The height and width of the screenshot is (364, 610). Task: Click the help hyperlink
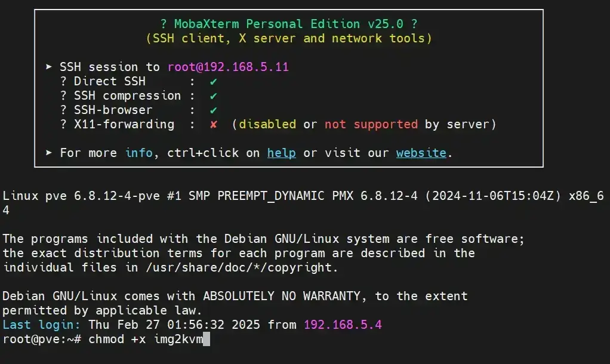(x=281, y=153)
